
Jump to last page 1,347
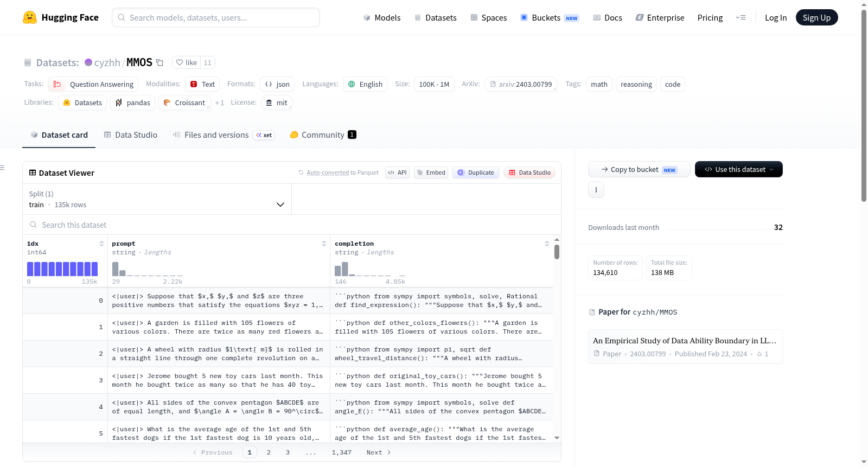pos(342,452)
